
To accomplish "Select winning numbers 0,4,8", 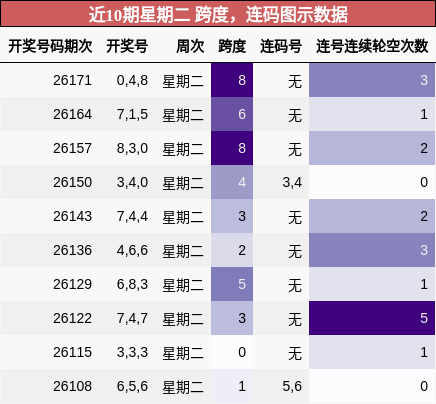I will tap(132, 80).
